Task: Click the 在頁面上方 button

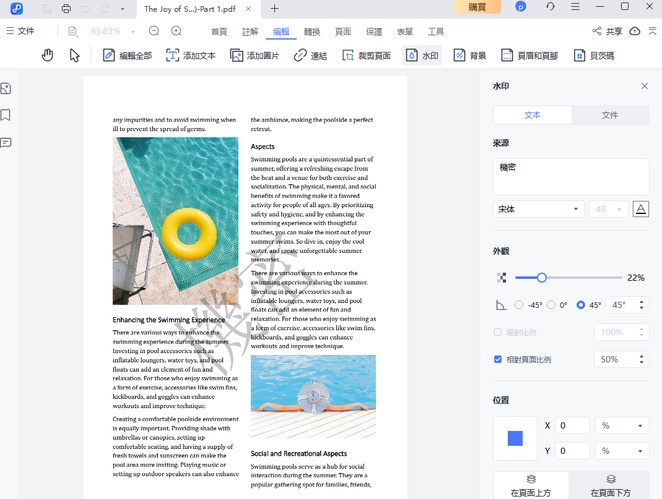Action: [531, 486]
